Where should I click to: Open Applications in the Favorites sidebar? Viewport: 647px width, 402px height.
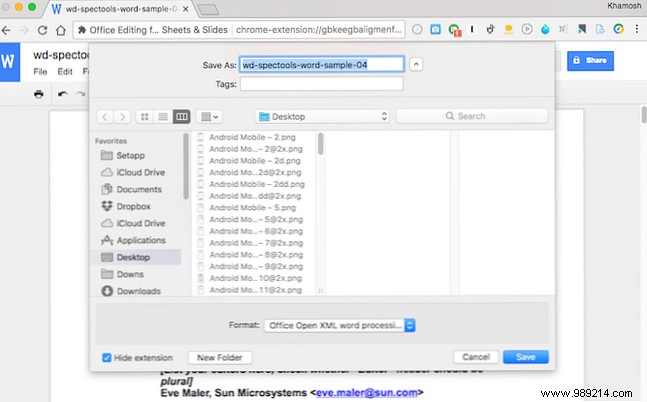(133, 240)
